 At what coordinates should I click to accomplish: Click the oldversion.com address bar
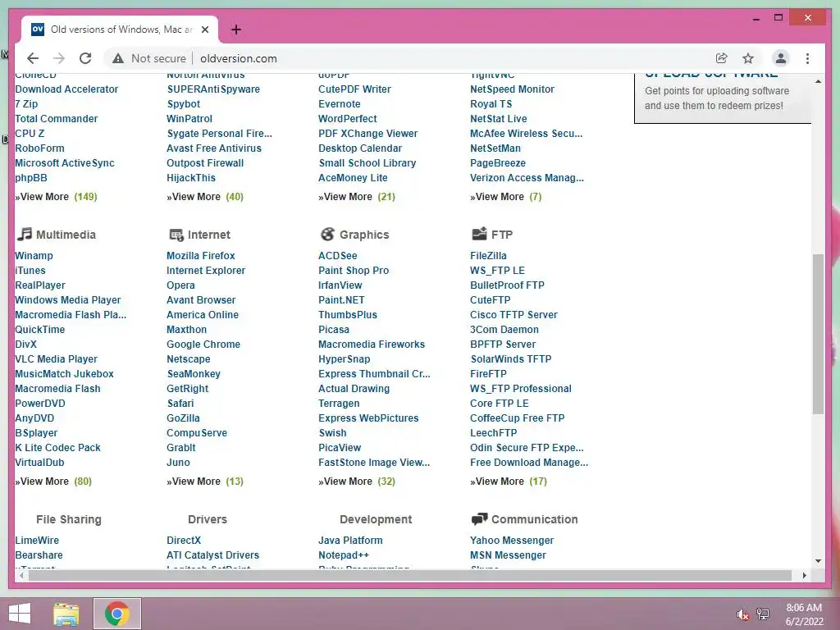pos(239,58)
